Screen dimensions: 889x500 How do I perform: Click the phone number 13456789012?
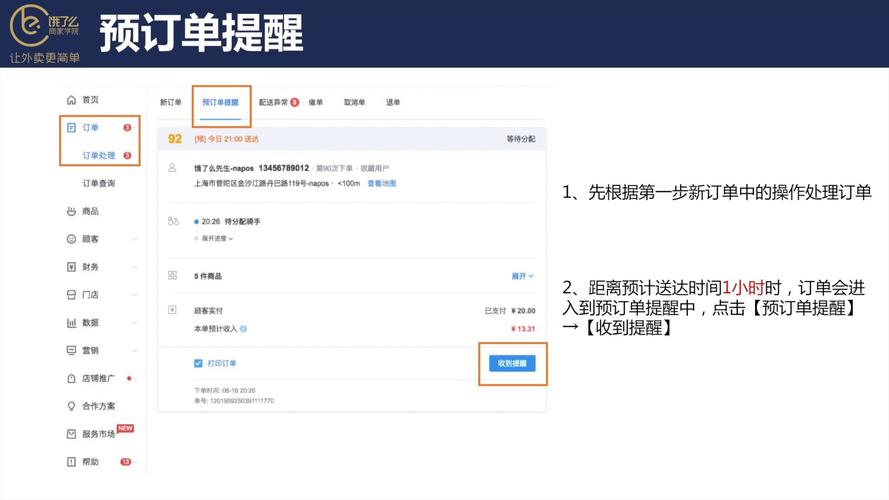click(x=283, y=168)
